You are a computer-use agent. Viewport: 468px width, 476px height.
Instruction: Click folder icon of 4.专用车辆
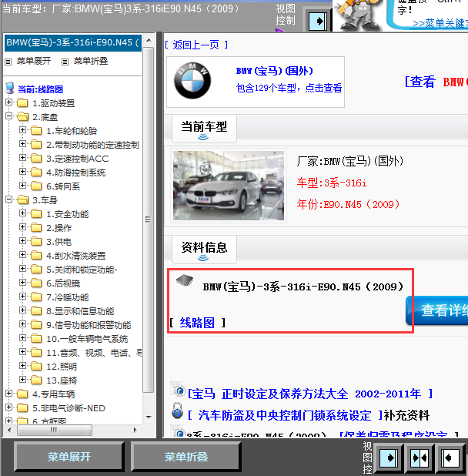[x=22, y=394]
